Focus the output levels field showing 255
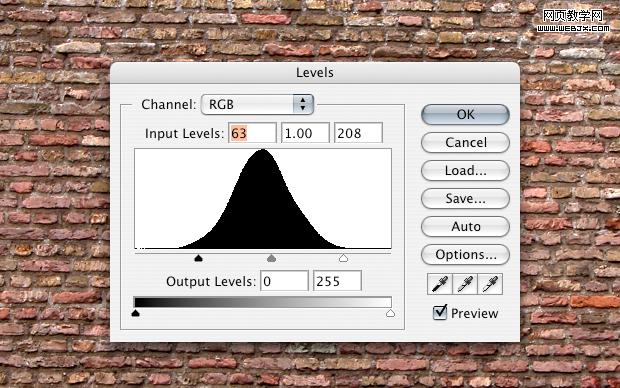The image size is (620, 388). click(x=337, y=281)
